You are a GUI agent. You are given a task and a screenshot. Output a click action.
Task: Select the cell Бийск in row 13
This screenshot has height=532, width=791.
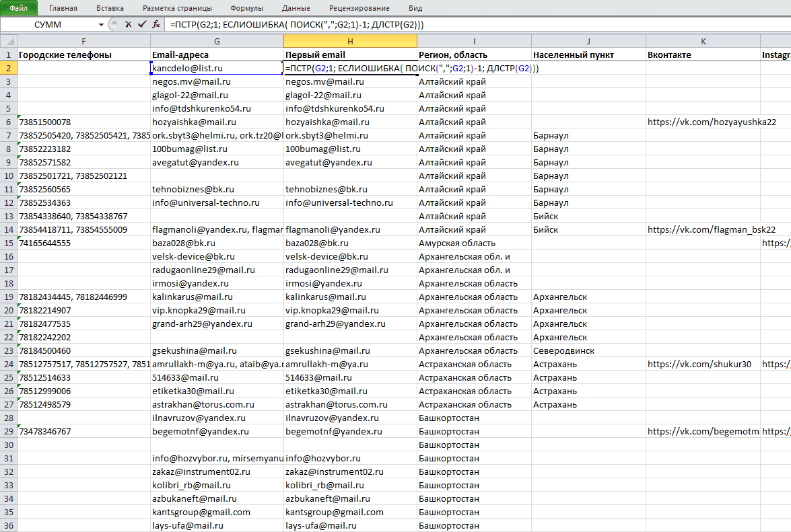[x=588, y=216]
